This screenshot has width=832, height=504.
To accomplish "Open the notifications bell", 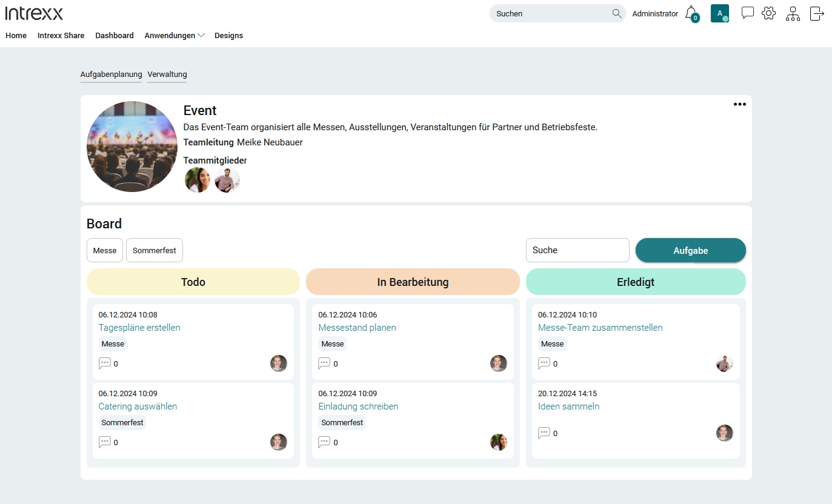I will point(691,13).
